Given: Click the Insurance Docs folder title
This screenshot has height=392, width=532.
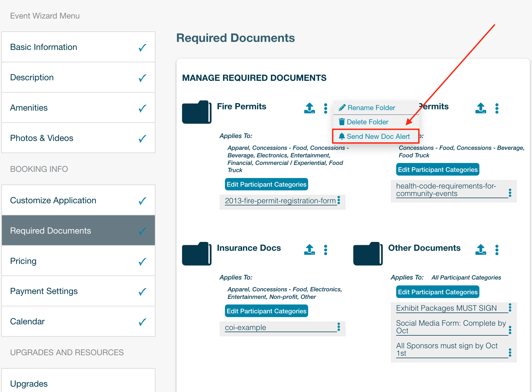Looking at the screenshot, I should [x=249, y=248].
